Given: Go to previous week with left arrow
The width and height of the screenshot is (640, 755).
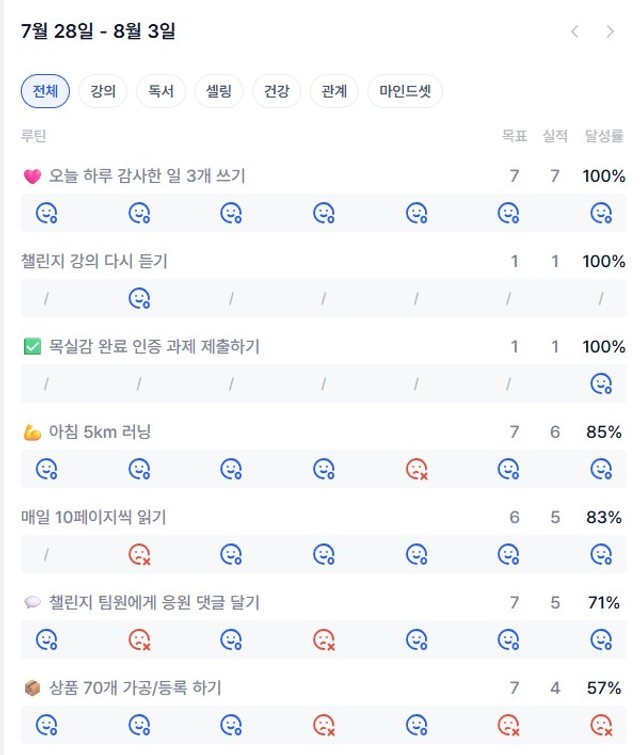Looking at the screenshot, I should coord(575,32).
